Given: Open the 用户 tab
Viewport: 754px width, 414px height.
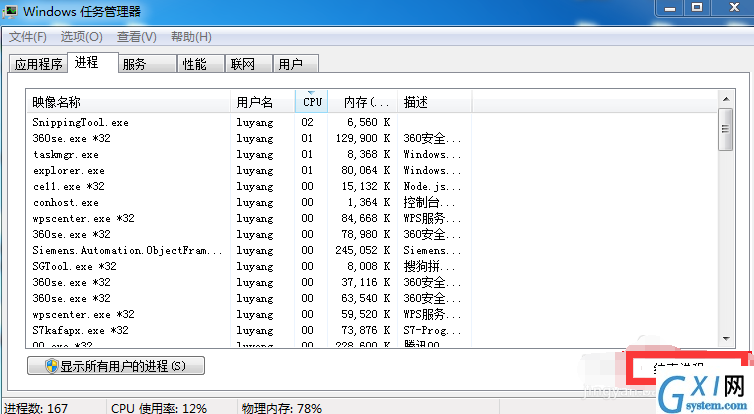Looking at the screenshot, I should [x=295, y=64].
